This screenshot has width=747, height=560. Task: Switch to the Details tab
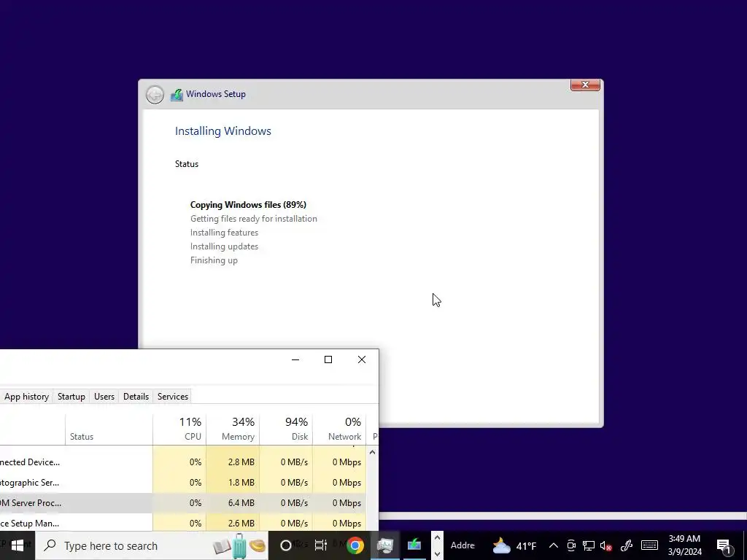pyautogui.click(x=136, y=396)
